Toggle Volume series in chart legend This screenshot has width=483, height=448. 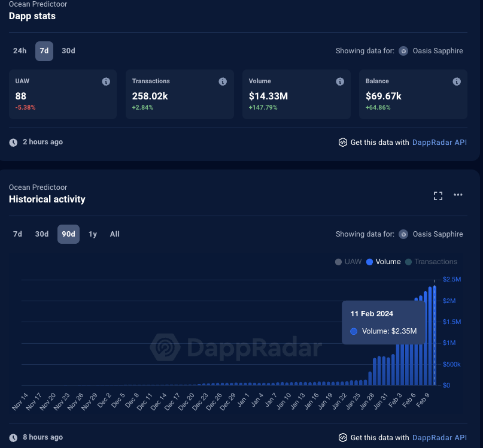tap(383, 262)
